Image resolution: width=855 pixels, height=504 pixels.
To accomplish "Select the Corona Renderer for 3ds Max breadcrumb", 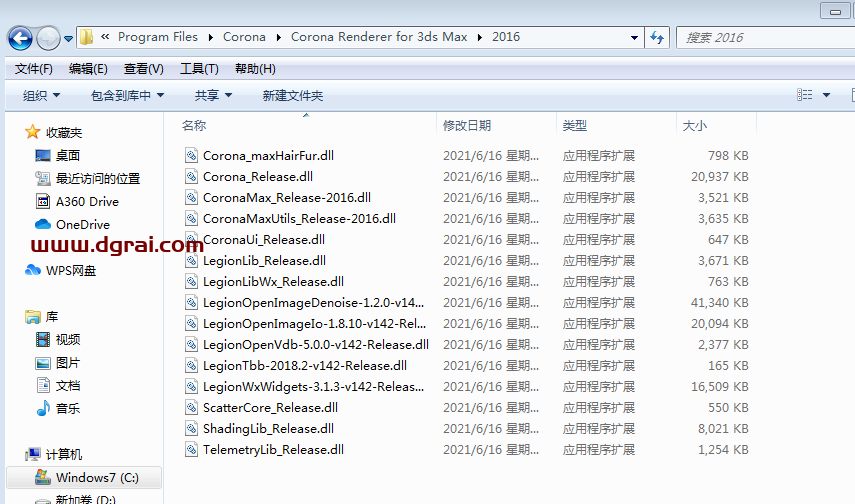I will point(379,37).
